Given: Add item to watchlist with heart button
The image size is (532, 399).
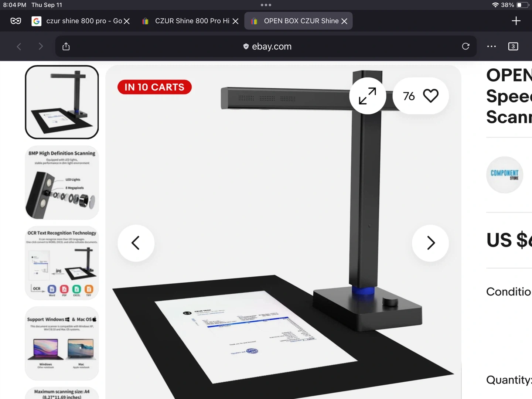Looking at the screenshot, I should (x=421, y=96).
